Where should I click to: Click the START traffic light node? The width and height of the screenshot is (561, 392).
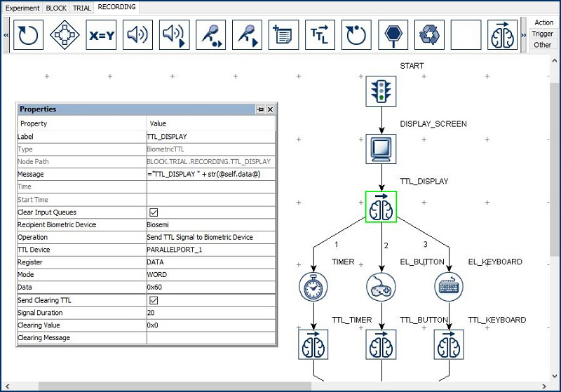coord(381,91)
